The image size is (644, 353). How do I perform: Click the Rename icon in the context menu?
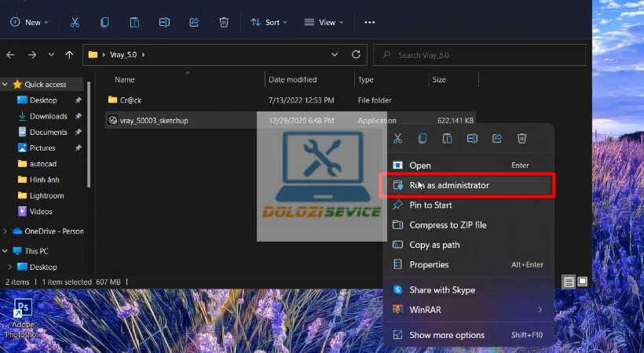tap(472, 139)
